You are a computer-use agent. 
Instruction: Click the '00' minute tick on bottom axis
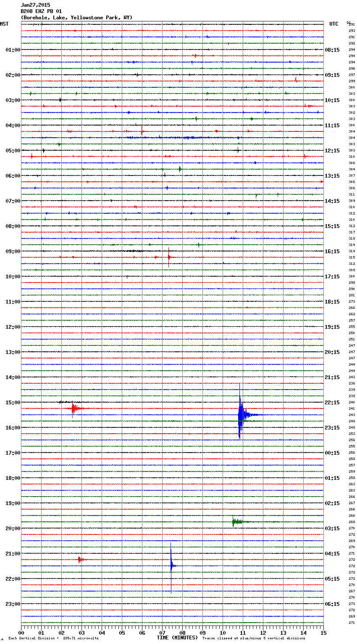click(21, 632)
